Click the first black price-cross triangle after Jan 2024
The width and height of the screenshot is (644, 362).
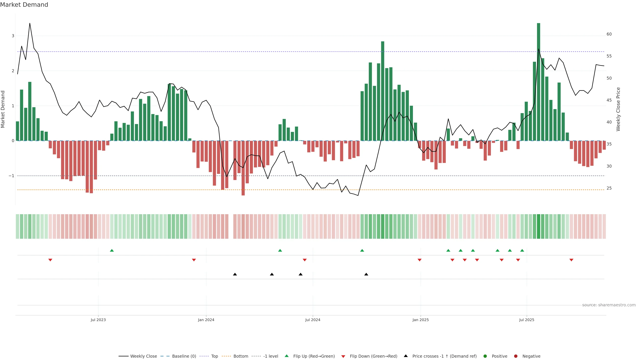(x=235, y=274)
